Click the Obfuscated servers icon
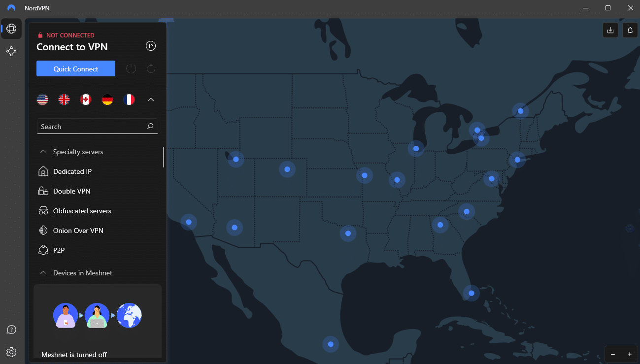640x364 pixels. 43,211
